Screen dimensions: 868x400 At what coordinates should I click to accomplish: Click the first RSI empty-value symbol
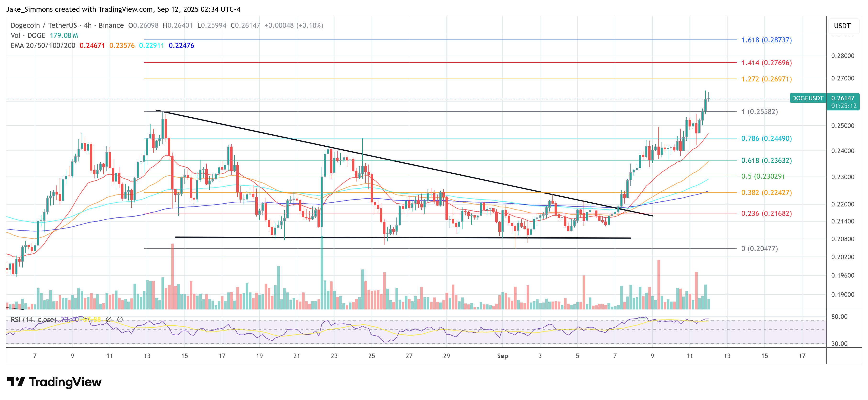pyautogui.click(x=109, y=319)
